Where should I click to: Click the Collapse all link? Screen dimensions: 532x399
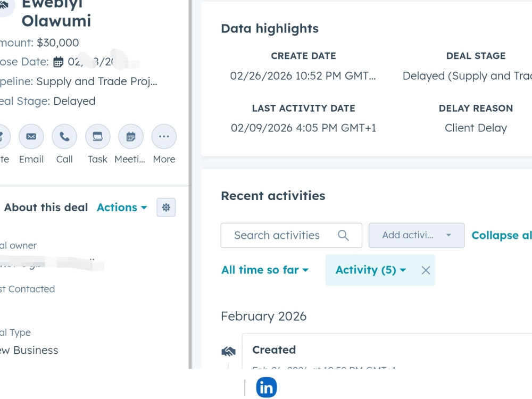click(x=502, y=235)
